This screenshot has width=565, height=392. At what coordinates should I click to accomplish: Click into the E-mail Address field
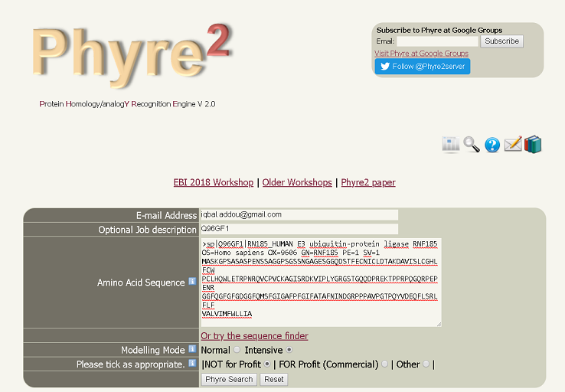(299, 214)
